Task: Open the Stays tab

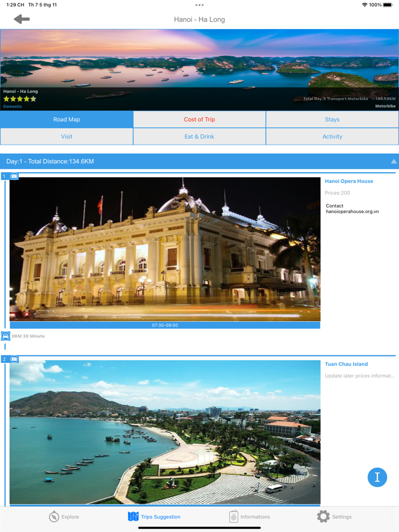Action: point(332,120)
